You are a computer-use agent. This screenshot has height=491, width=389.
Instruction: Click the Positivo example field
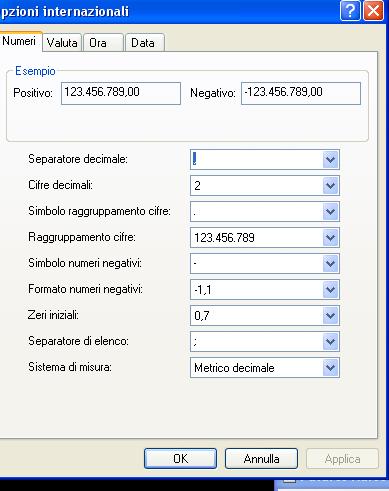pos(121,93)
